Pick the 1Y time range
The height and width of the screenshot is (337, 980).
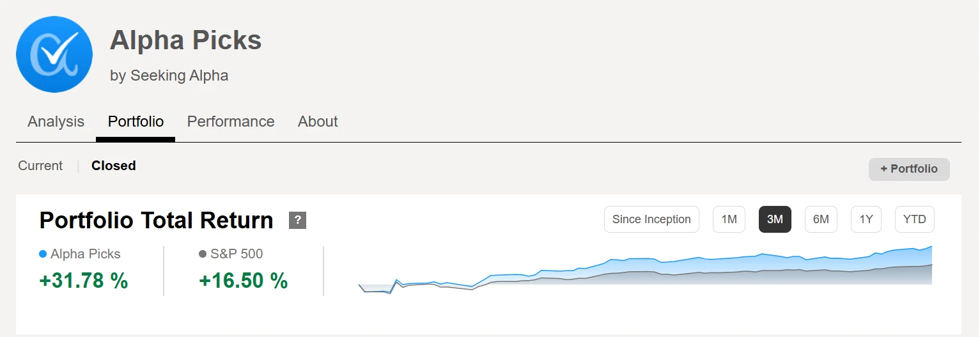[866, 219]
